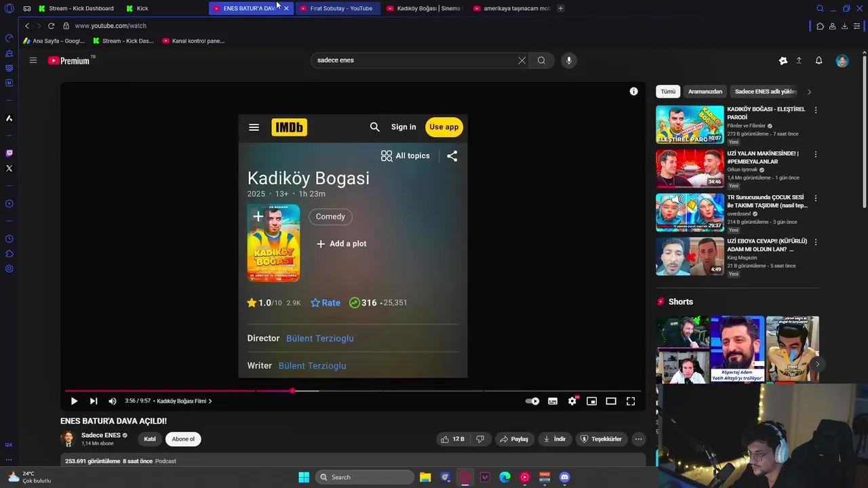Reload the page

[x=51, y=26]
